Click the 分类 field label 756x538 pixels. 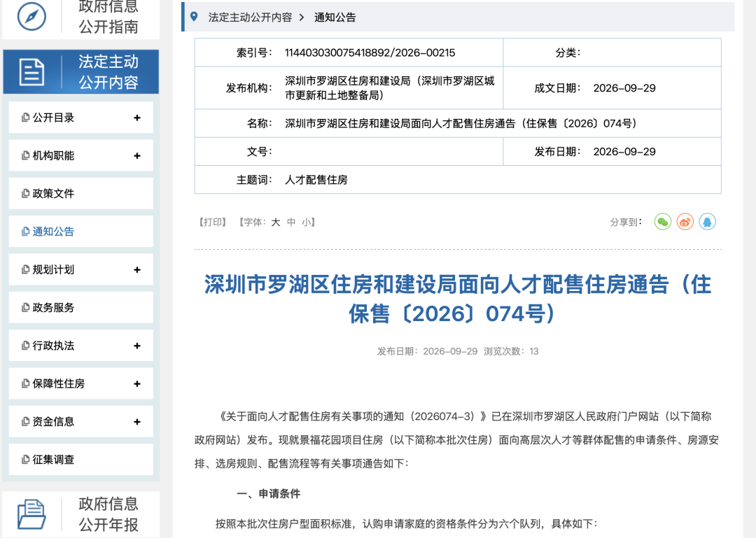(x=568, y=53)
